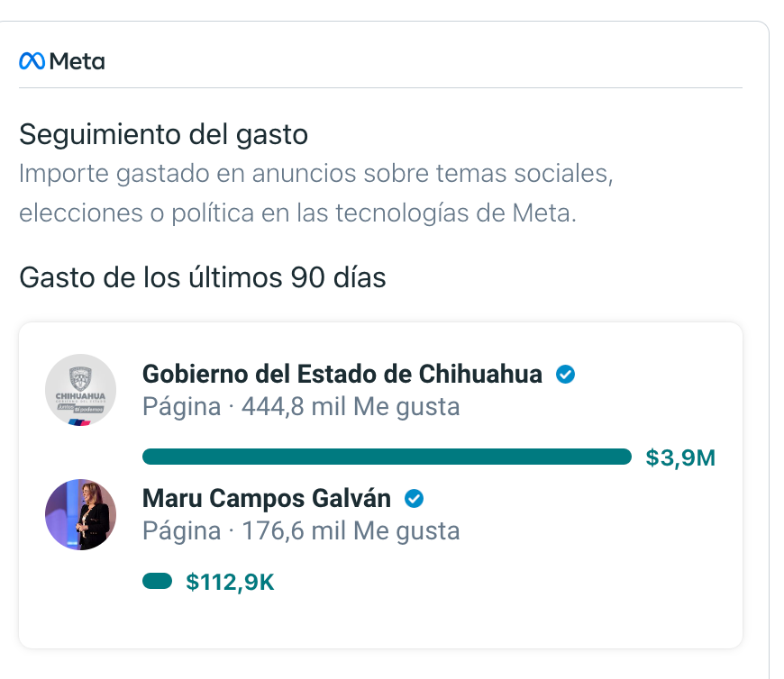Click verified badge next to Maru Campos Galván
The image size is (784, 679).
coord(414,498)
